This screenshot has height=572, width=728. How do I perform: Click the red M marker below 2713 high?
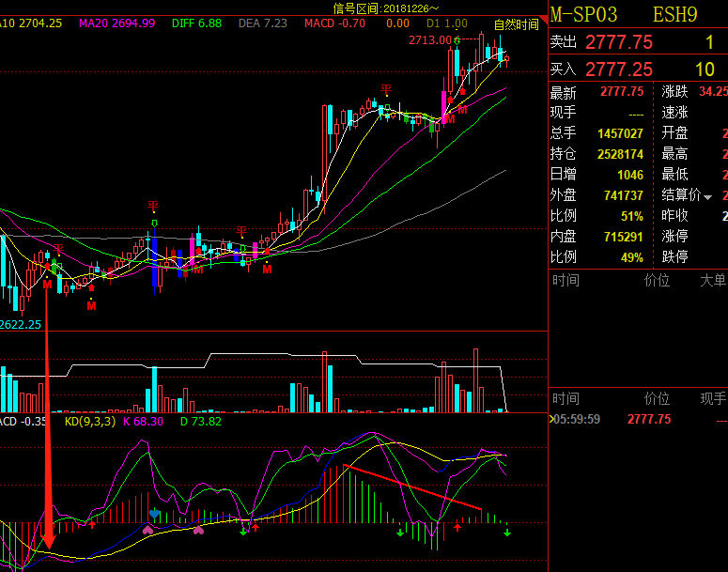pyautogui.click(x=462, y=110)
